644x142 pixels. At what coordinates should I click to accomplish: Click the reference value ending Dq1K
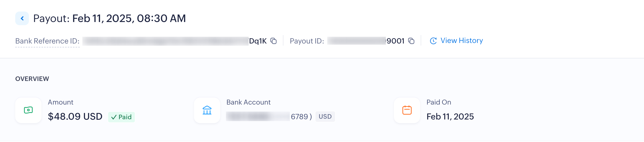point(258,41)
